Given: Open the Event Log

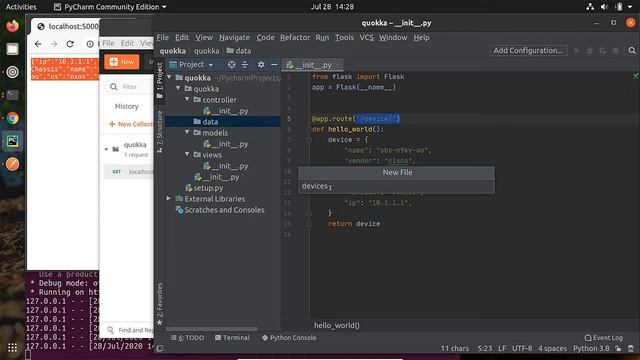Looking at the screenshot, I should pos(604,338).
